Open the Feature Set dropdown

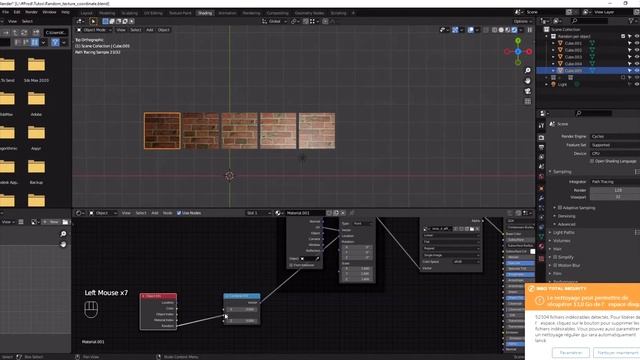615,145
